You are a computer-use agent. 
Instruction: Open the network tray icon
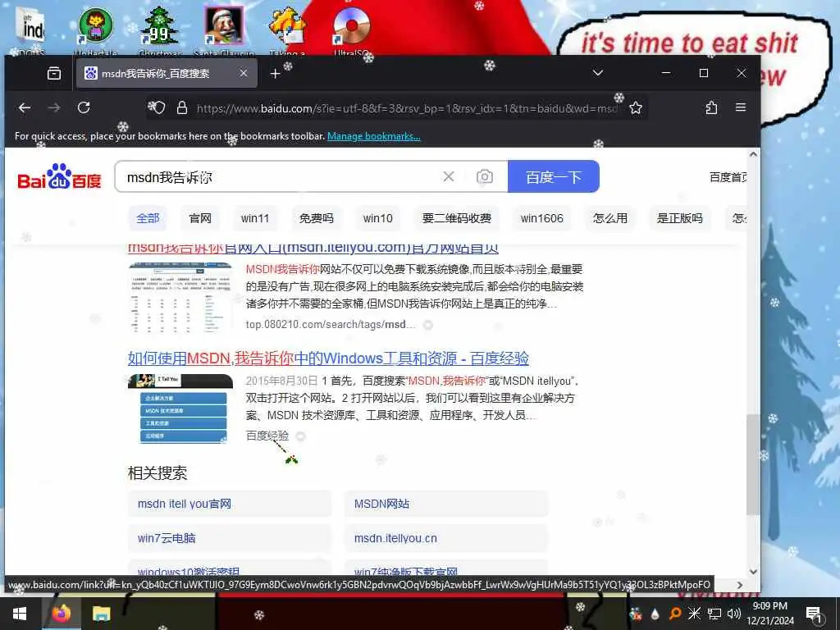[x=714, y=614]
